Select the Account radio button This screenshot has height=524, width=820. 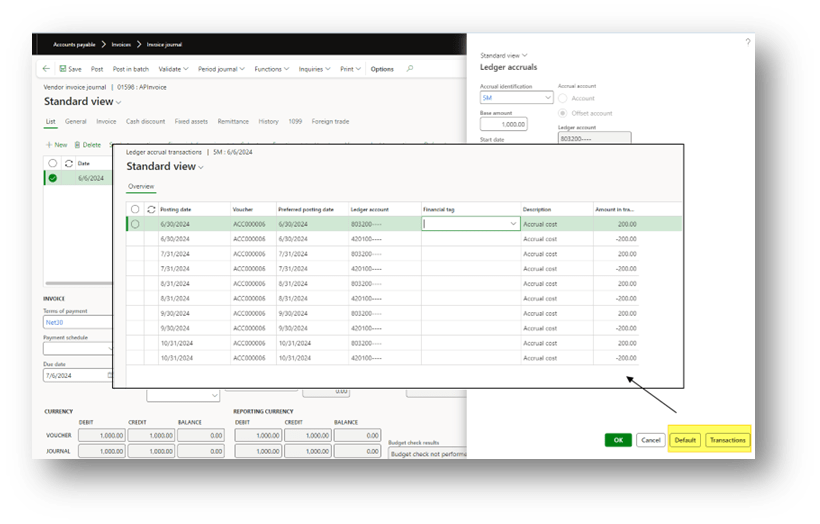563,98
